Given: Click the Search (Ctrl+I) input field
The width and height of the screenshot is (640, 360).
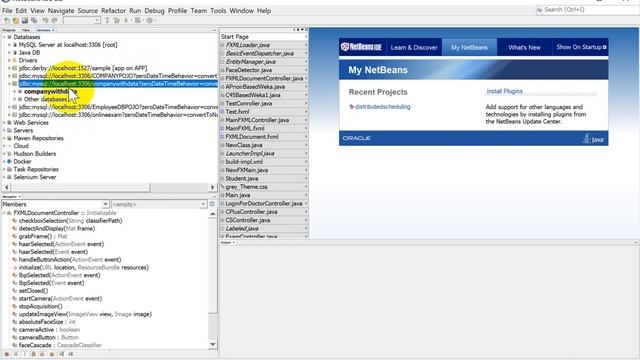Looking at the screenshot, I should tap(588, 10).
